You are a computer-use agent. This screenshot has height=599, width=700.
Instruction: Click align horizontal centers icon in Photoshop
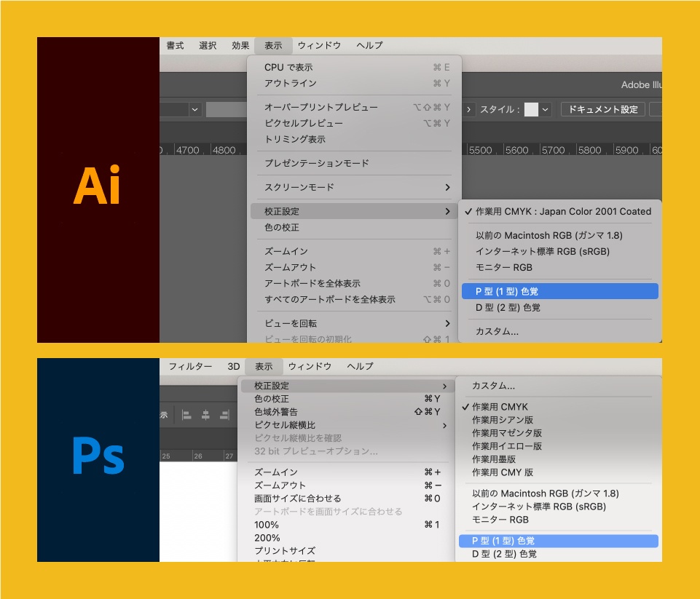(x=205, y=416)
